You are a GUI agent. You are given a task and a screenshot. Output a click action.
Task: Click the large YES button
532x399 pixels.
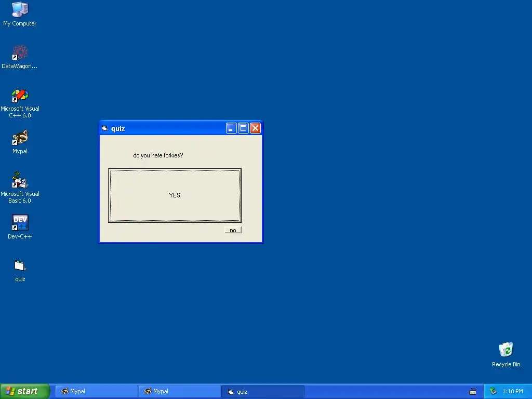pyautogui.click(x=175, y=195)
